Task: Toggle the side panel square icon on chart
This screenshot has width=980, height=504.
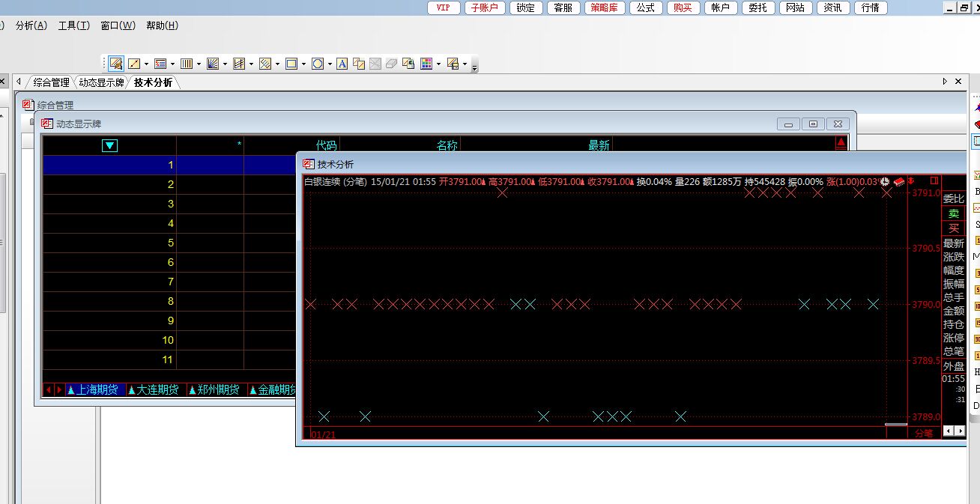Action: tap(934, 180)
